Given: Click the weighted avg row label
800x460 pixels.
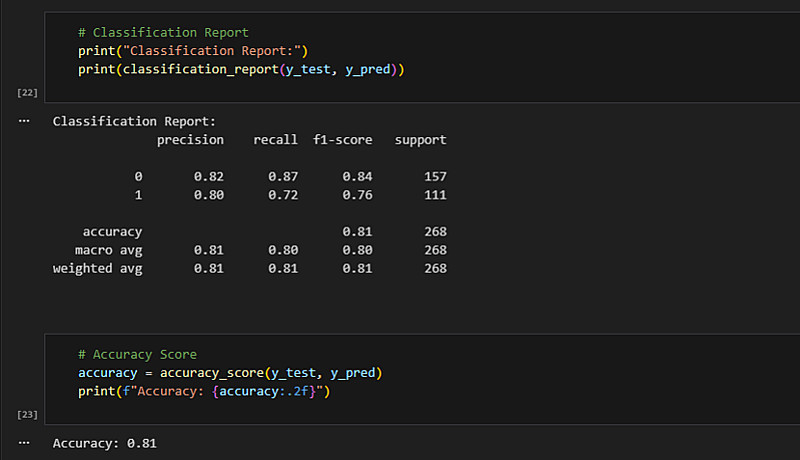Looking at the screenshot, I should pyautogui.click(x=97, y=268).
